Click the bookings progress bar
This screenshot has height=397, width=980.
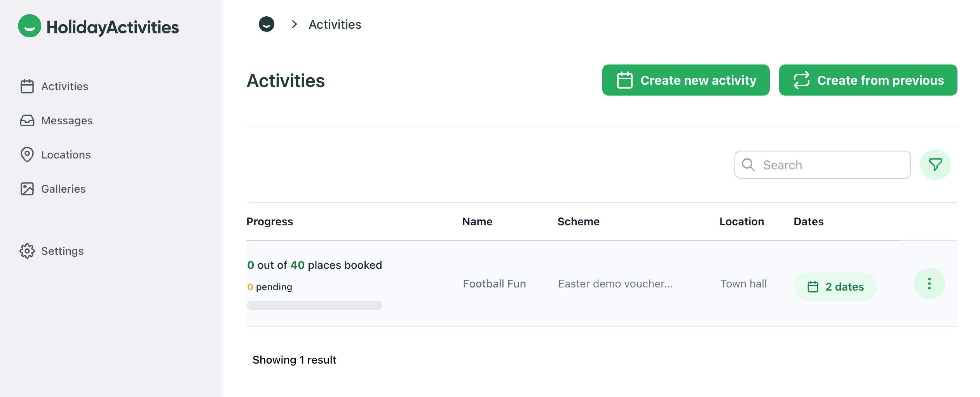tap(314, 305)
